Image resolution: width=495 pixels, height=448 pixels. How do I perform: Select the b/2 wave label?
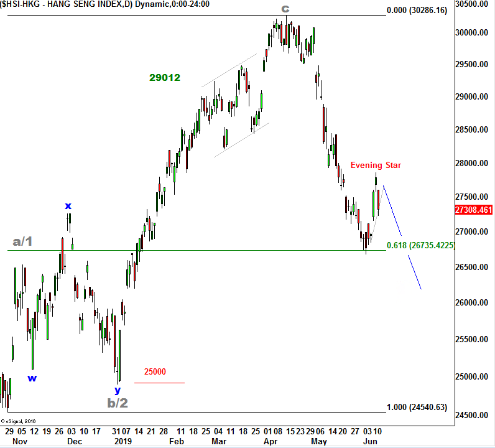[118, 403]
